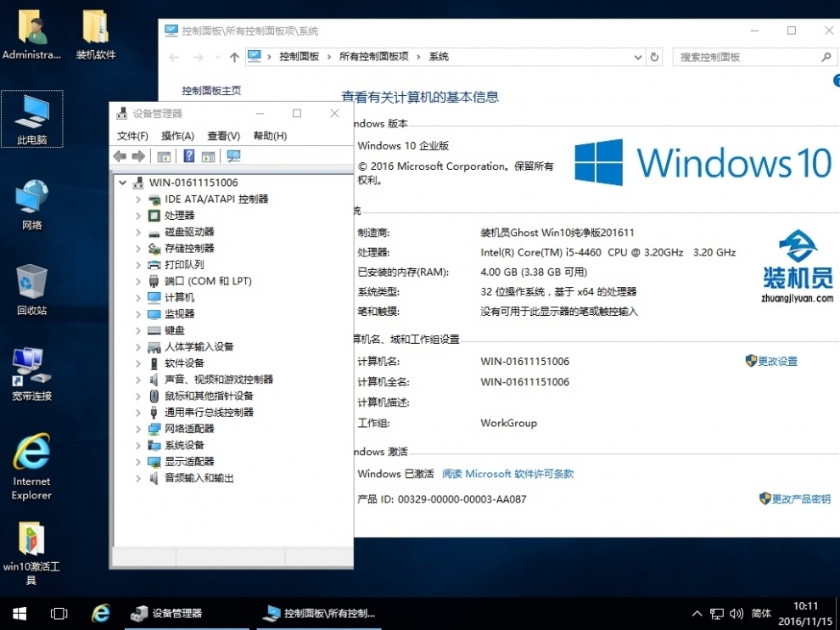Image resolution: width=840 pixels, height=630 pixels.
Task: Select the 音频输入和输出 tree item
Action: tap(199, 478)
